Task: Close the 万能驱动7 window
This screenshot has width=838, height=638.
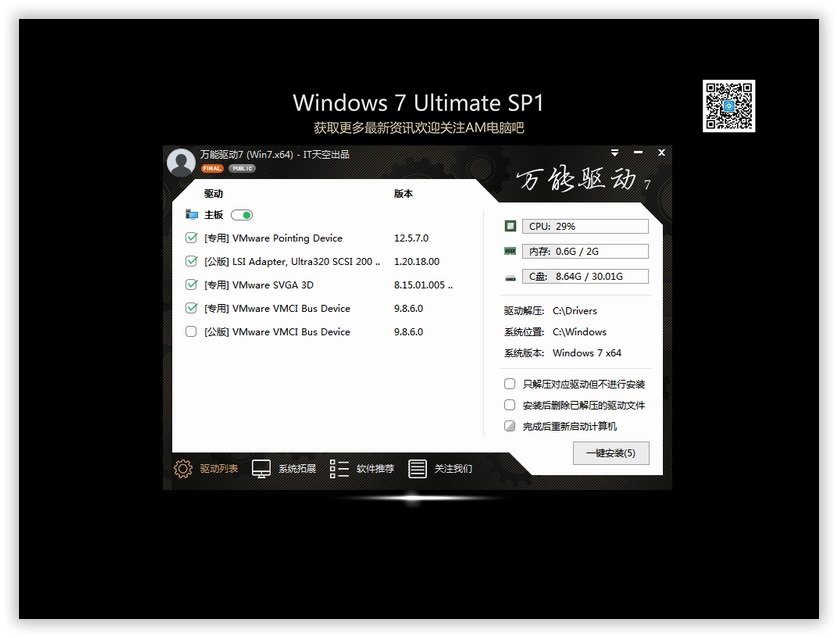Action: click(x=661, y=153)
